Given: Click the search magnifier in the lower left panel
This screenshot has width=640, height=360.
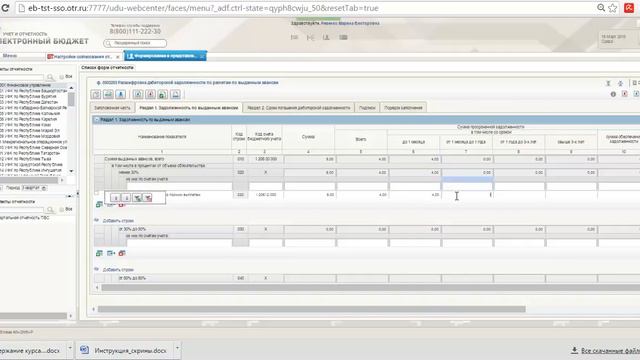Looking at the screenshot, I should [x=50, y=209].
